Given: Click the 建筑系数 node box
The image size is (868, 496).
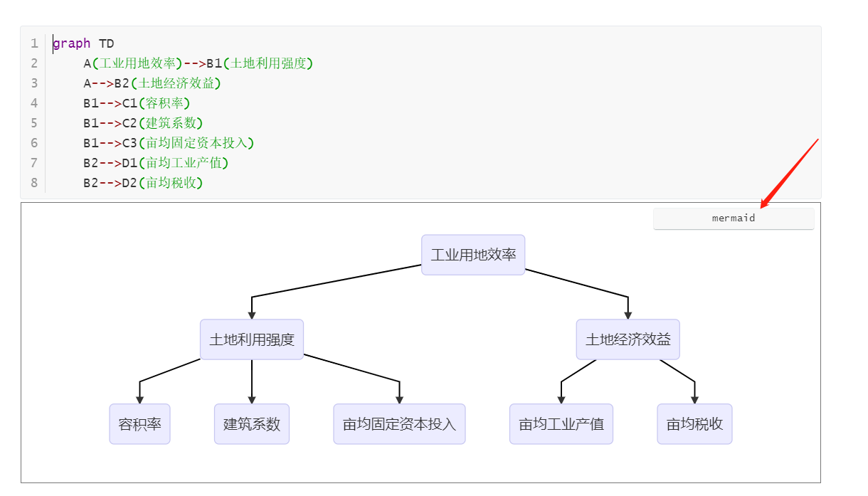Looking at the screenshot, I should point(251,423).
